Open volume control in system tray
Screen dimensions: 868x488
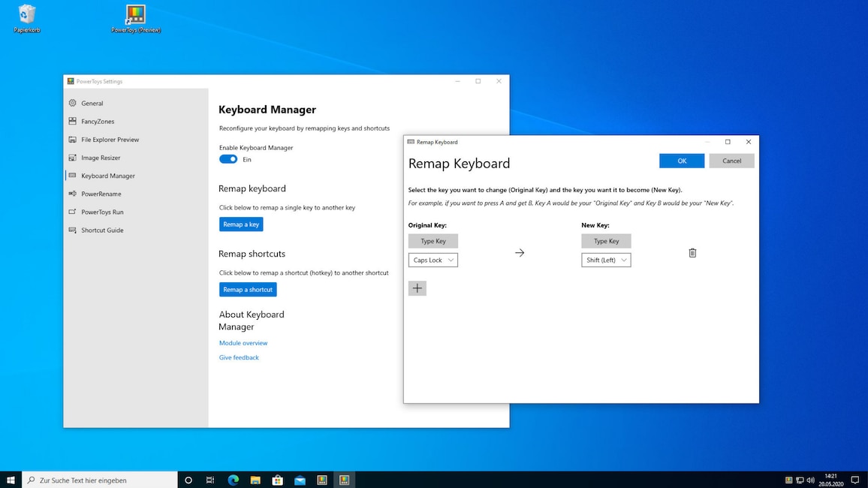(810, 480)
